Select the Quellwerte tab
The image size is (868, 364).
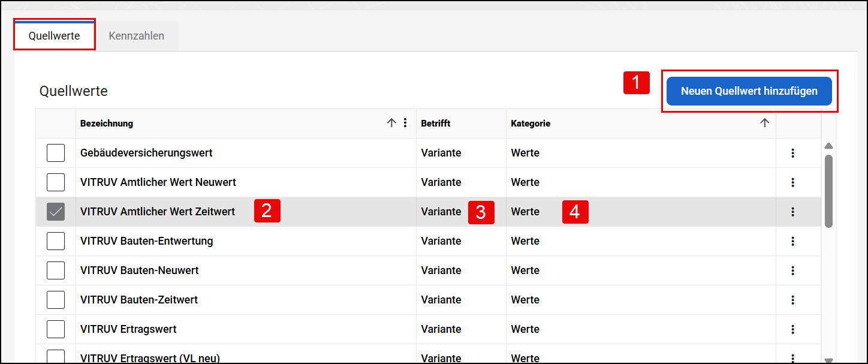point(54,36)
